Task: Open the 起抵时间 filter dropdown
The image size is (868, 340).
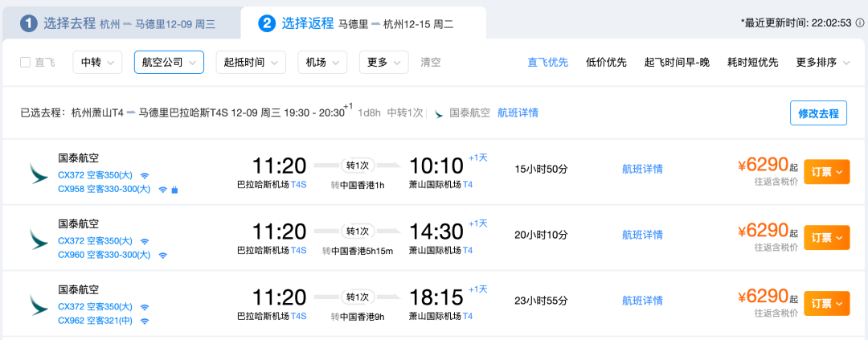Action: [251, 63]
